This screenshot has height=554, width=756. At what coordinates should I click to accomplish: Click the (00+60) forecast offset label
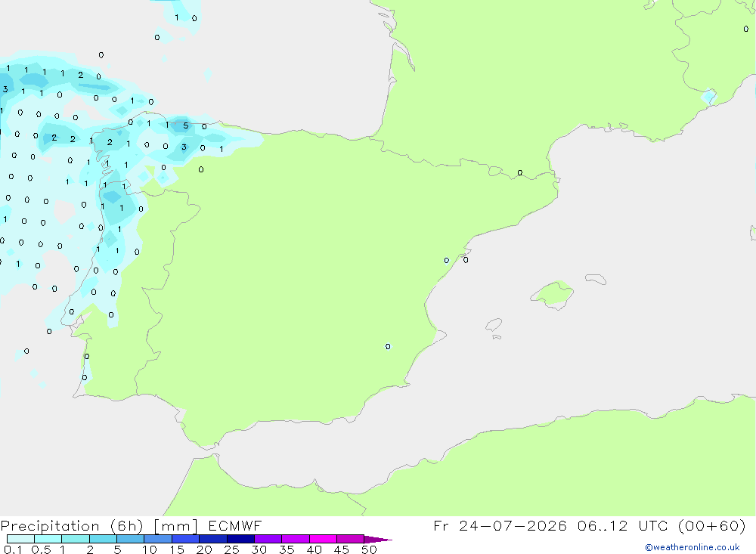click(x=712, y=525)
